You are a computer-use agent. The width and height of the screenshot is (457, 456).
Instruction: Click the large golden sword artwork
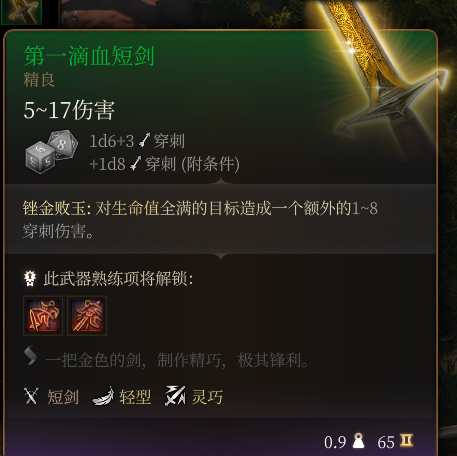(x=383, y=73)
